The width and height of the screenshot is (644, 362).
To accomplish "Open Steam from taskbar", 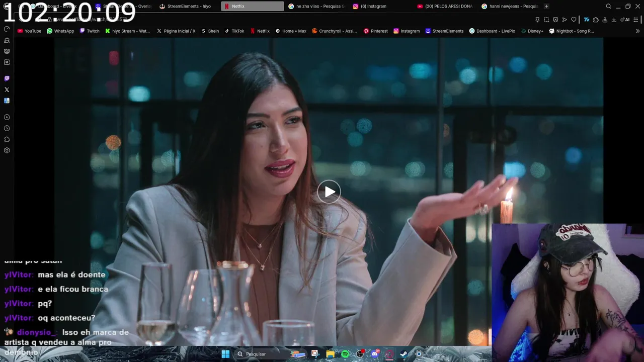I will pyautogui.click(x=404, y=354).
